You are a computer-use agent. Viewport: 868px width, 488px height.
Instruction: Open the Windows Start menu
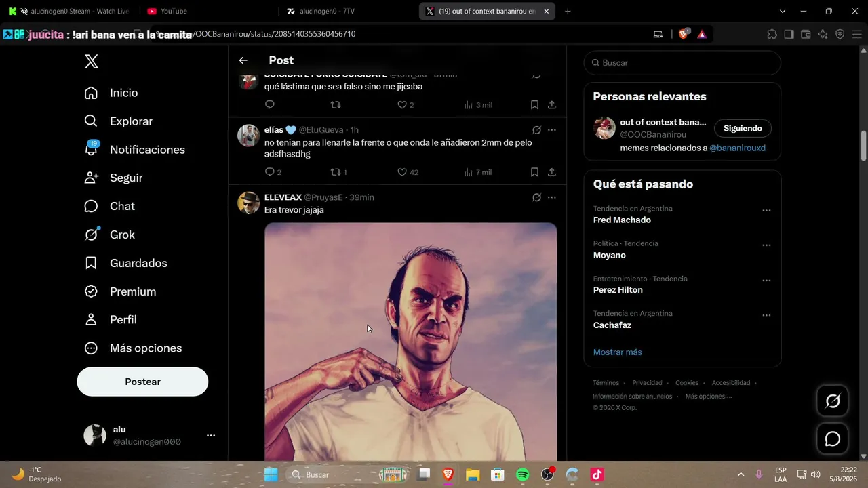[x=271, y=474]
